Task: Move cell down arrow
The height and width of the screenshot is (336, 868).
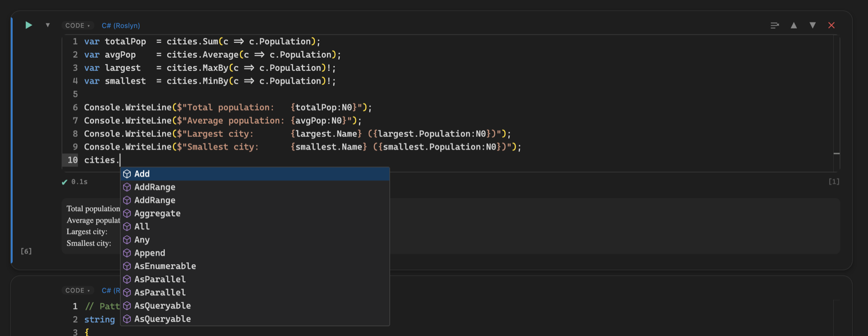Action: 812,25
